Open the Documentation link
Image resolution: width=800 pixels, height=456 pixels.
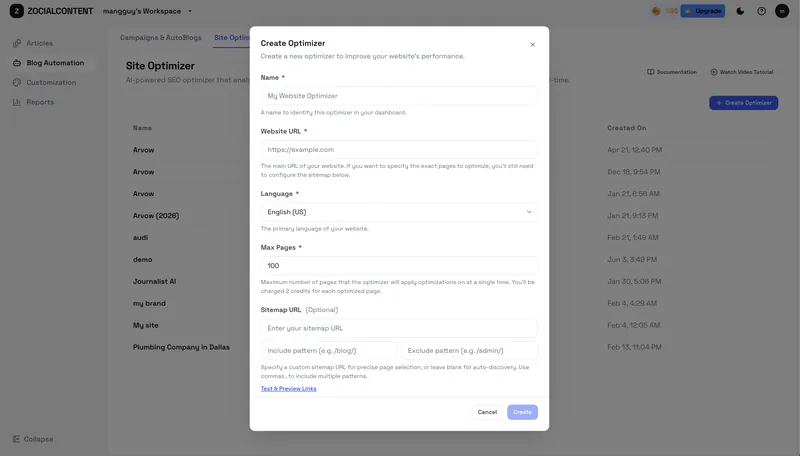pyautogui.click(x=671, y=72)
